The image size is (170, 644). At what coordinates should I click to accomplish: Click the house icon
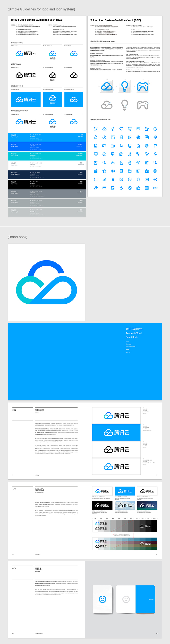[x=138, y=146]
